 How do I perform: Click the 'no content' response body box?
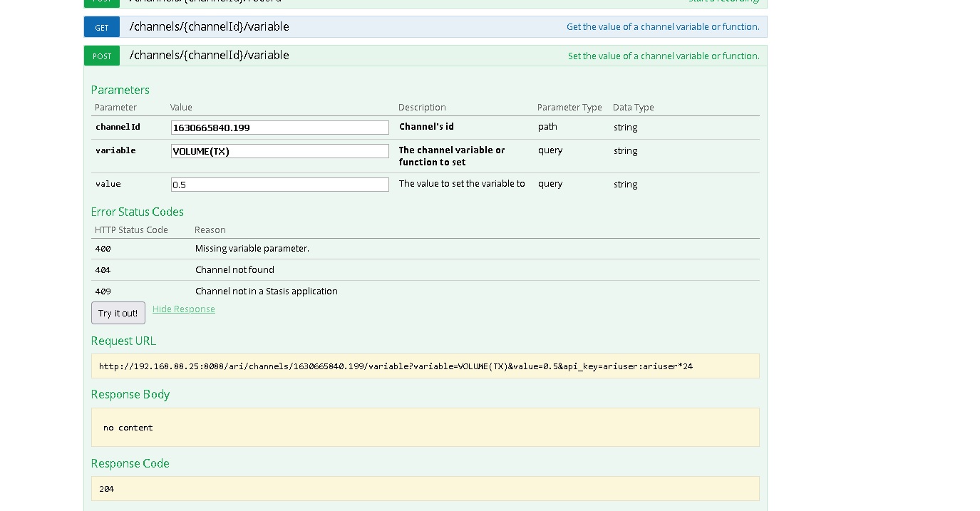click(x=425, y=428)
